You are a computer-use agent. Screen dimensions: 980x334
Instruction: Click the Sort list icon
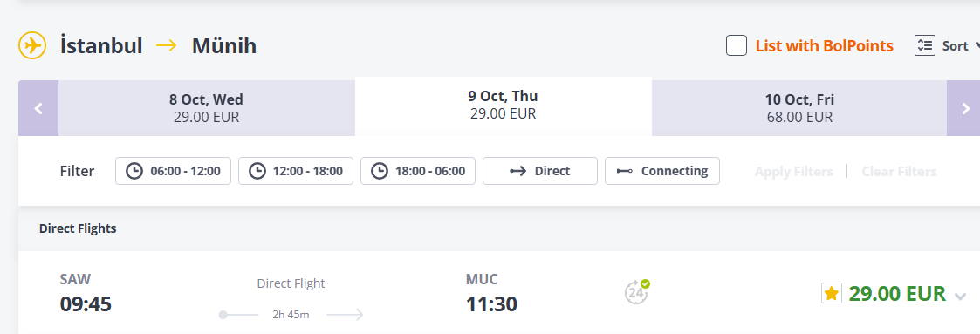924,45
